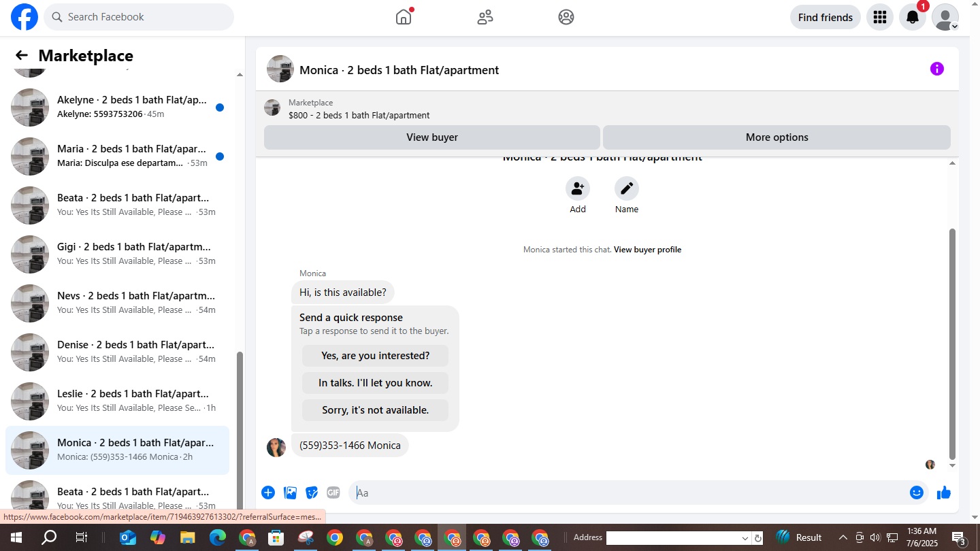Open the Friends icon in top navigation

[485, 17]
